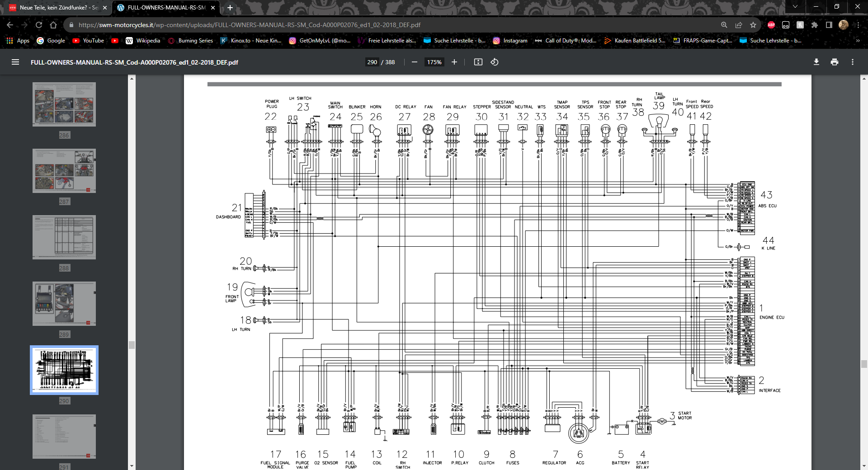Click the fit to page icon
The width and height of the screenshot is (868, 470).
pos(478,62)
